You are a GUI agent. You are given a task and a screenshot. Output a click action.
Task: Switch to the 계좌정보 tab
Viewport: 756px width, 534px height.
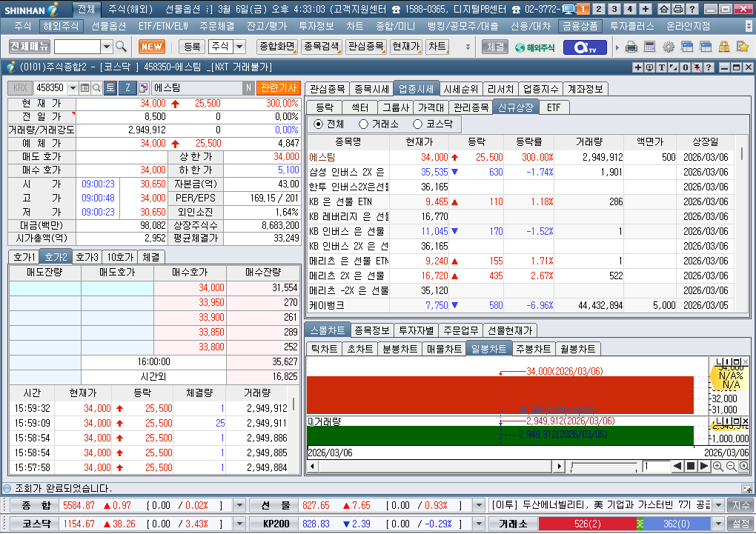[x=585, y=89]
